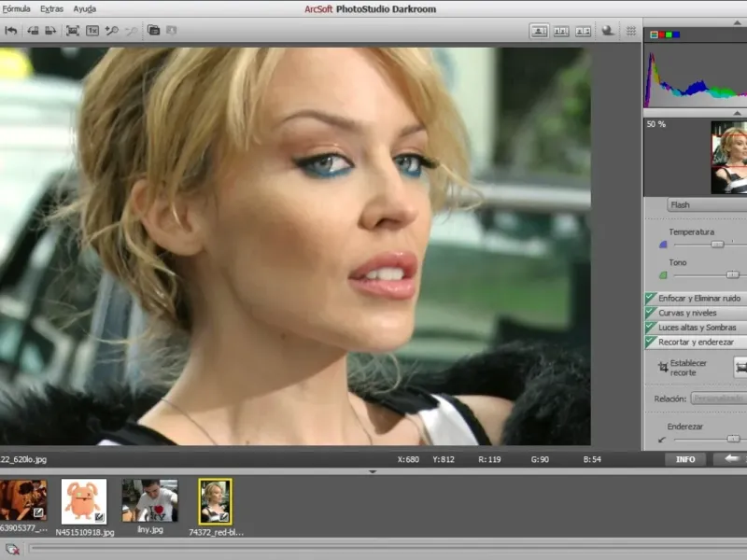
Task: Click the 22_620lo.jpg filename label
Action: (x=23, y=459)
